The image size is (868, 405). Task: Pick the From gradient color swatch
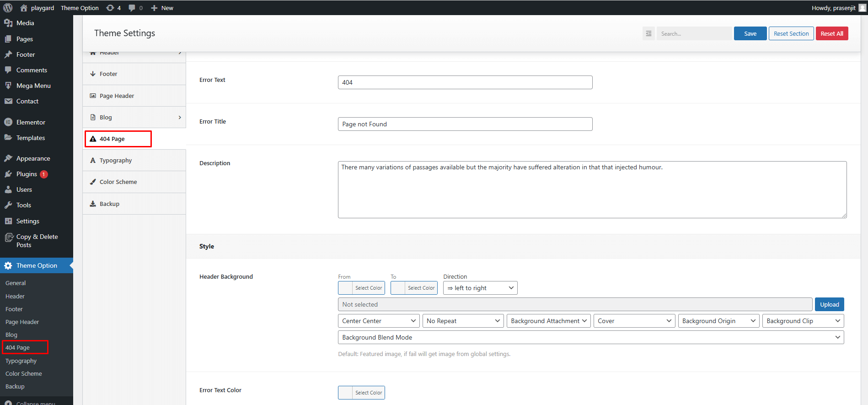pos(345,288)
